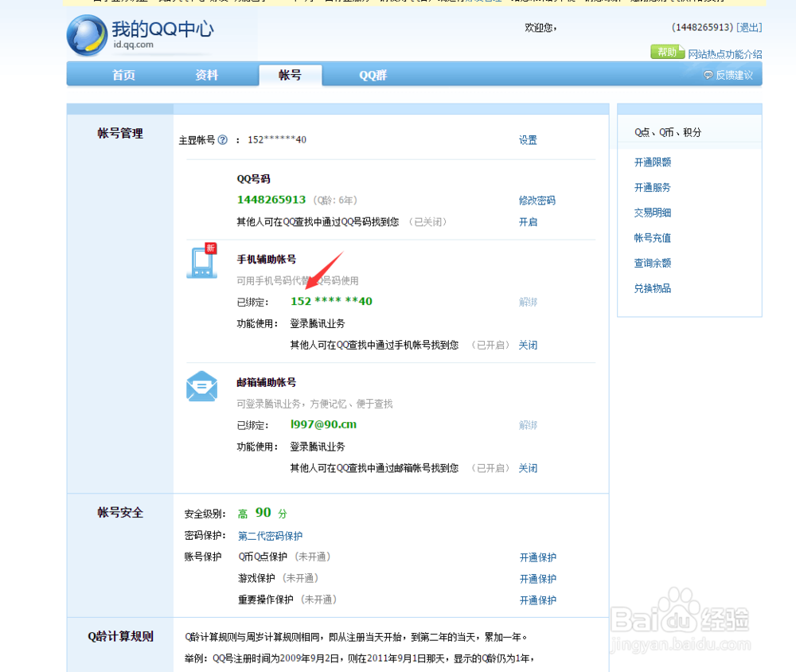The image size is (796, 672).
Task: Click 开启 to enable QQ number search
Action: coord(528,222)
